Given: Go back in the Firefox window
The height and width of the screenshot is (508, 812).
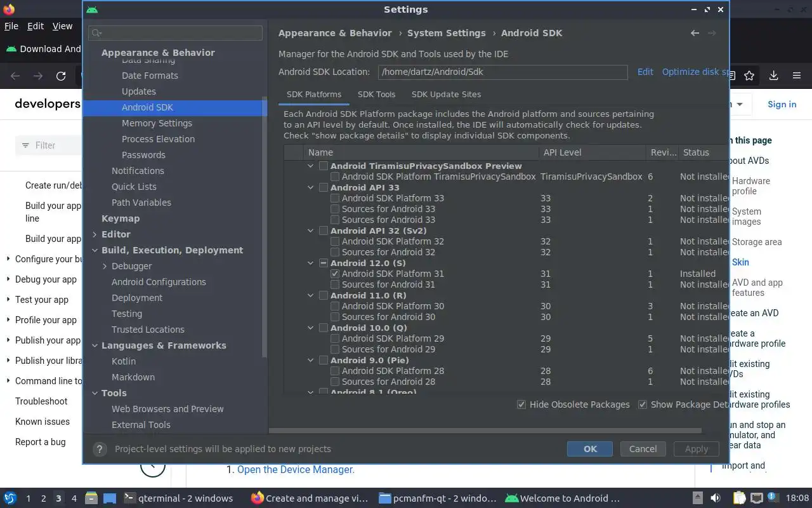Looking at the screenshot, I should [15, 76].
